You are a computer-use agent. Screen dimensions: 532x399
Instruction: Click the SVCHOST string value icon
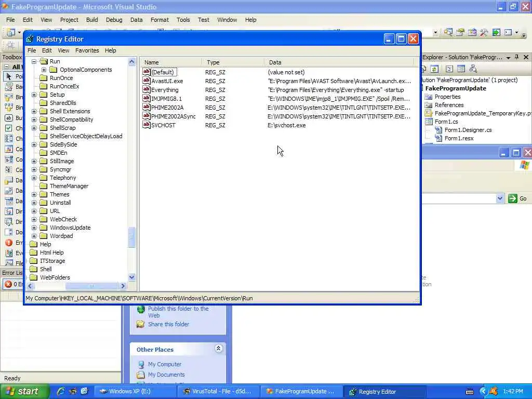tap(146, 125)
